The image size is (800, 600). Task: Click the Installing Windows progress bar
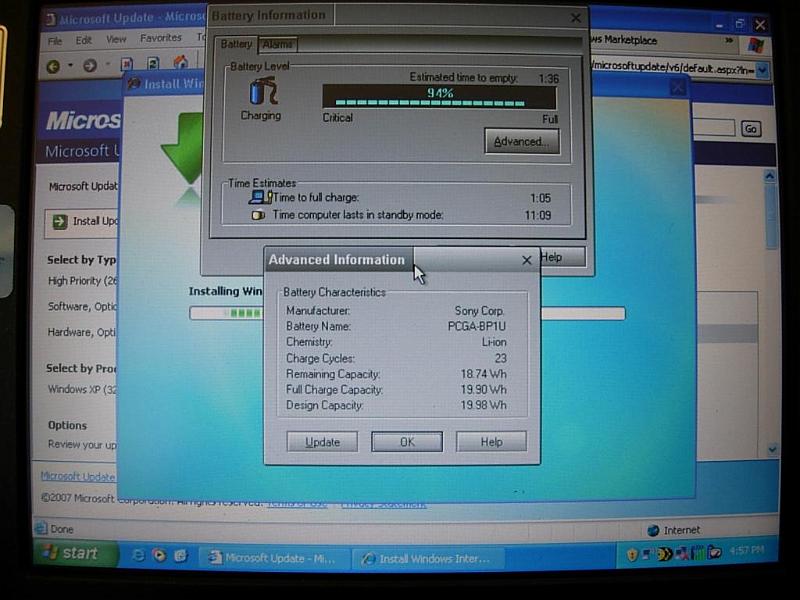407,313
